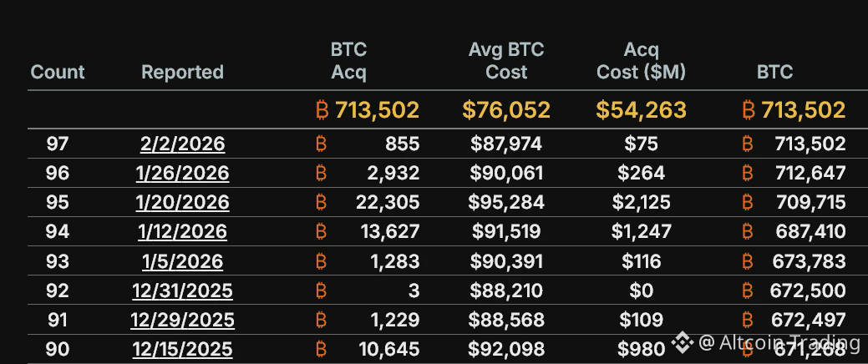Image resolution: width=868 pixels, height=364 pixels.
Task: Open the 1/5/2026 reported date link
Action: tap(182, 261)
